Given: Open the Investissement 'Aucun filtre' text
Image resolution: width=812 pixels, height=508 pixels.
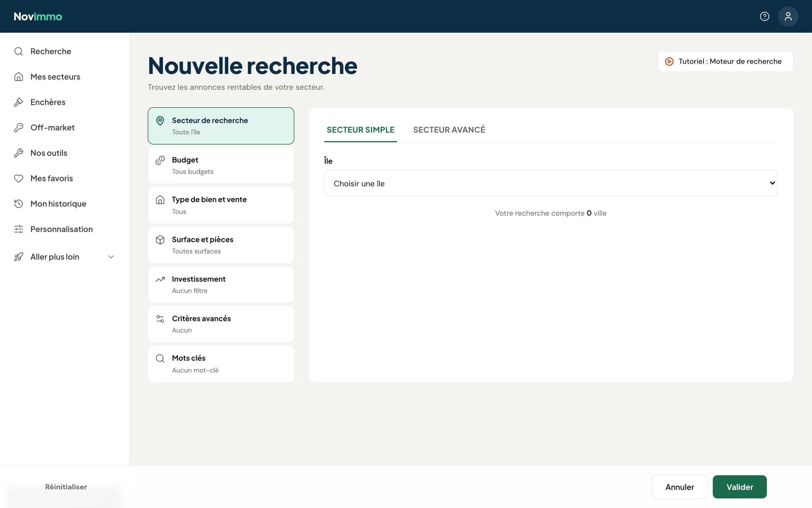Looking at the screenshot, I should [189, 291].
